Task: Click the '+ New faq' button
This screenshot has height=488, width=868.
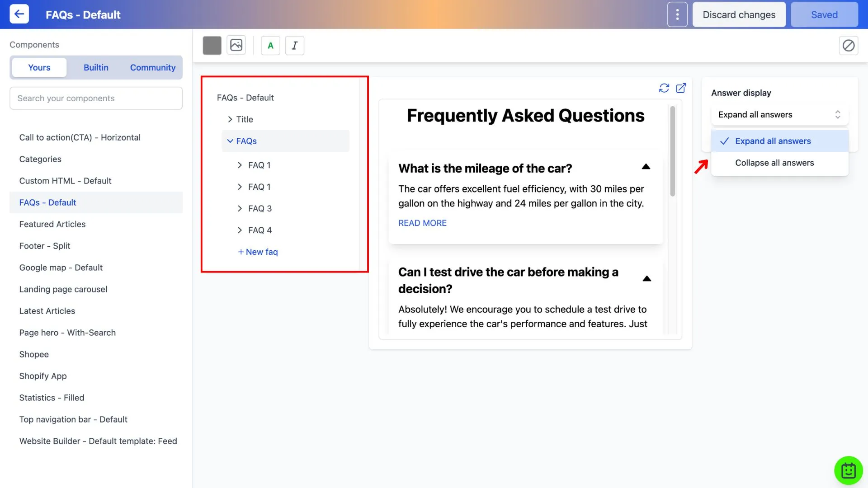Action: tap(257, 251)
